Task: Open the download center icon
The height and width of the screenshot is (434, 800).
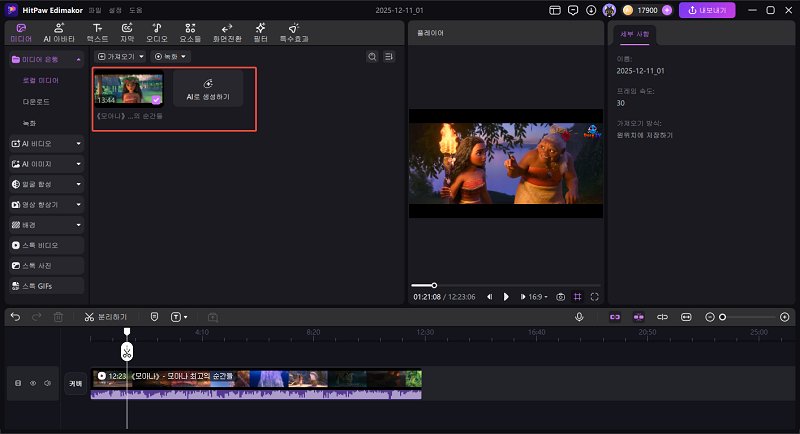Action: [591, 10]
